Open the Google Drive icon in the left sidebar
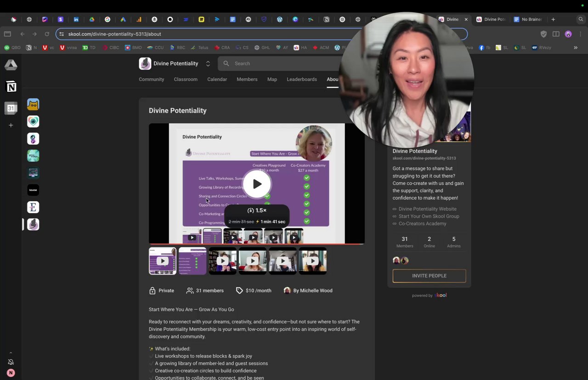Screen dimensions: 588x380 coord(11,65)
